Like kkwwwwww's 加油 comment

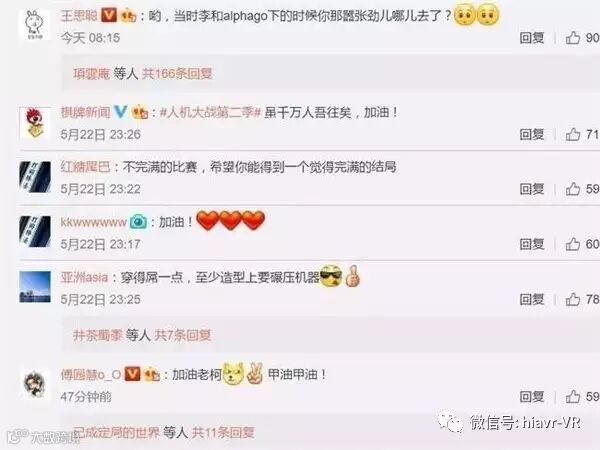573,244
